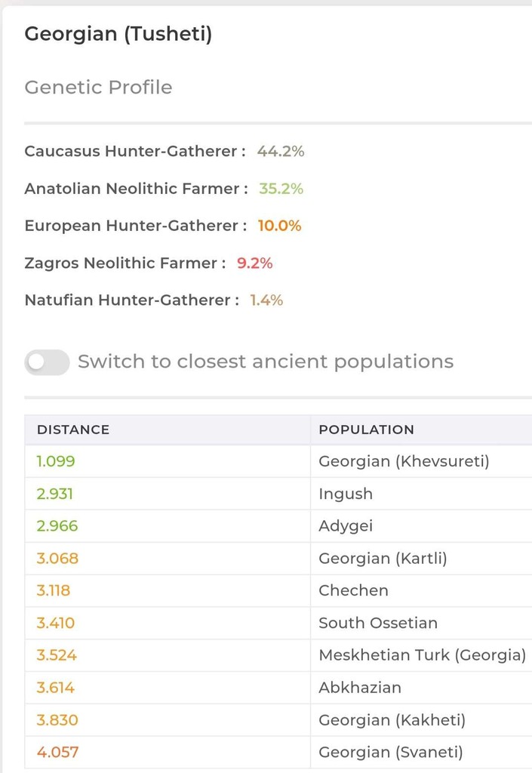Select Meskhetian Turk (Georgia) row
The width and height of the screenshot is (532, 773).
(x=422, y=655)
